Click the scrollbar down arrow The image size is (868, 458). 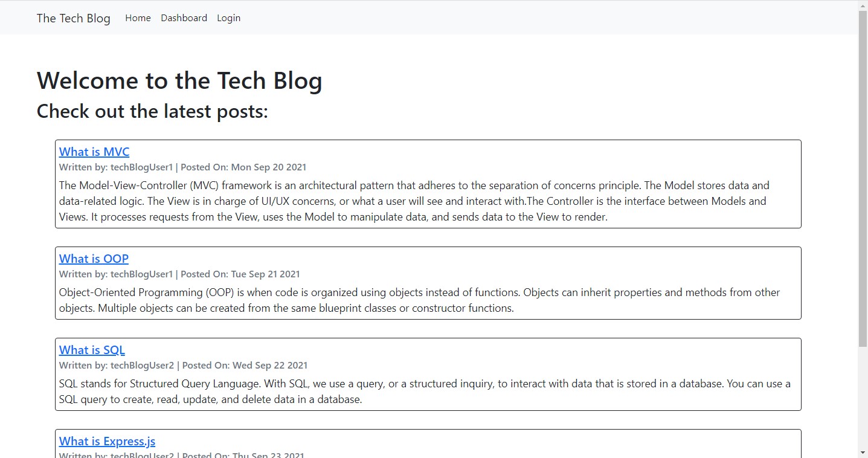tap(863, 453)
